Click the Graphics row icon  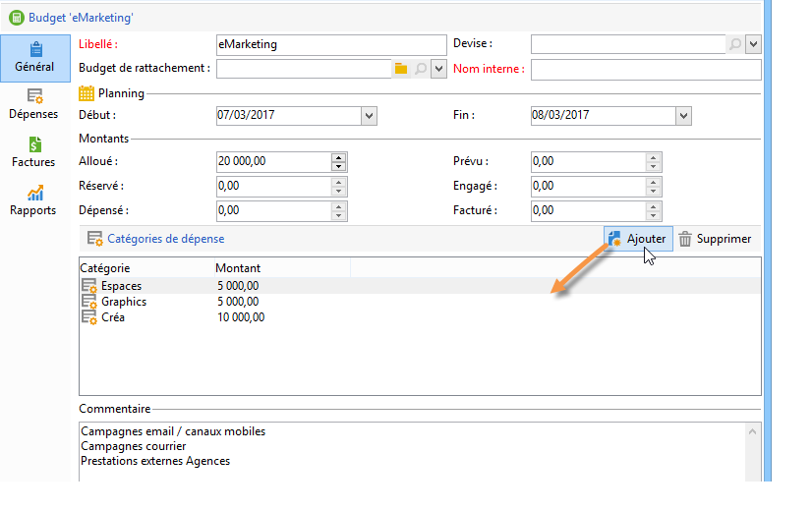click(x=89, y=302)
